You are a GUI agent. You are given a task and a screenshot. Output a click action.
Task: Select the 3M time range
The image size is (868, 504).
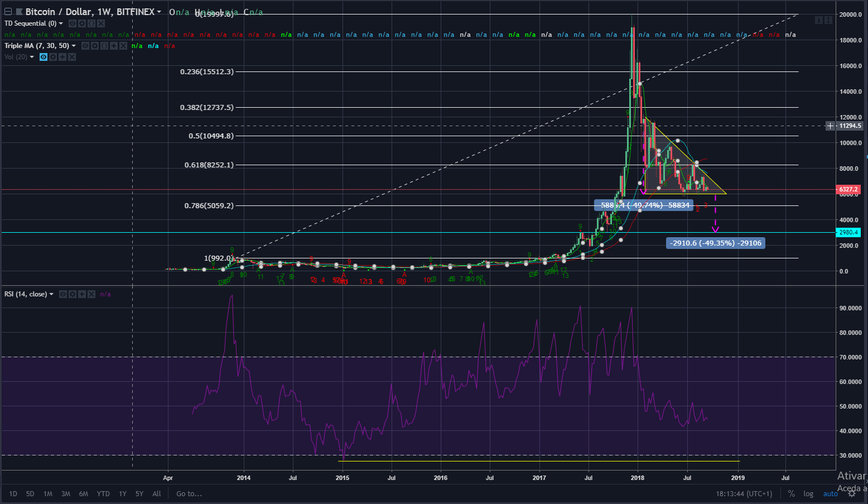[x=66, y=493]
